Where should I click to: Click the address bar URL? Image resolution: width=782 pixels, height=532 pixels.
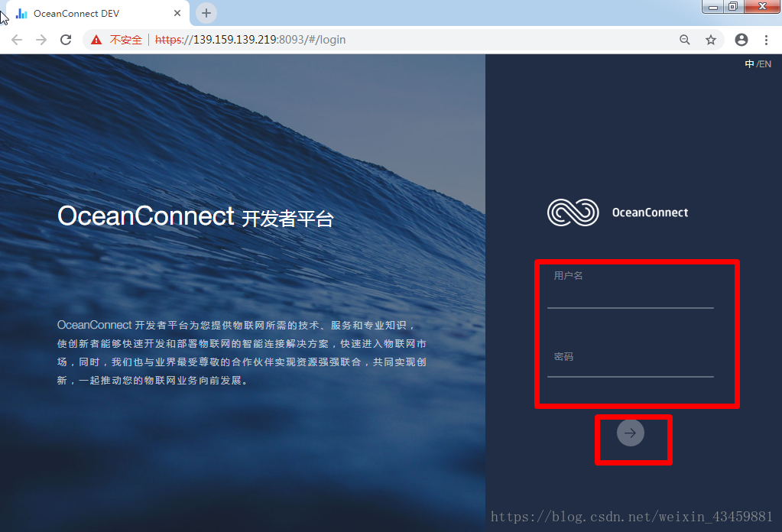(250, 40)
